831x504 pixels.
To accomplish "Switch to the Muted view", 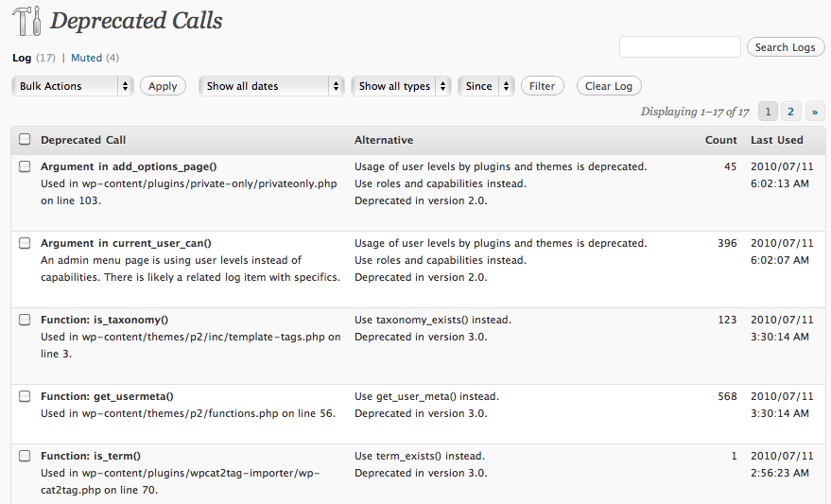I will [86, 58].
